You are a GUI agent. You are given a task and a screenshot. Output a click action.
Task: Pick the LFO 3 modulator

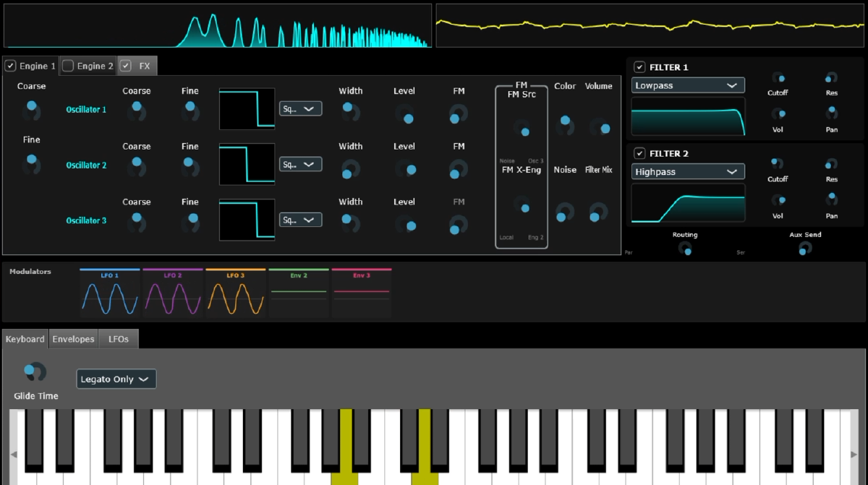(236, 293)
